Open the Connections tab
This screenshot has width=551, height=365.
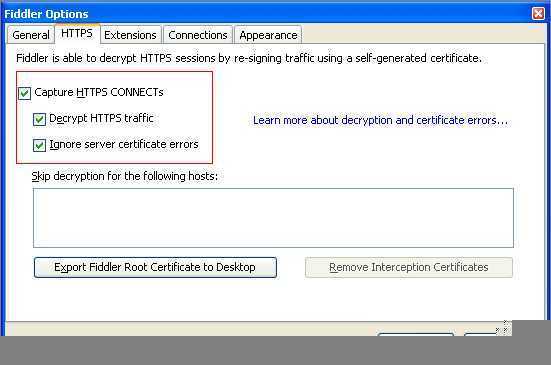point(197,35)
